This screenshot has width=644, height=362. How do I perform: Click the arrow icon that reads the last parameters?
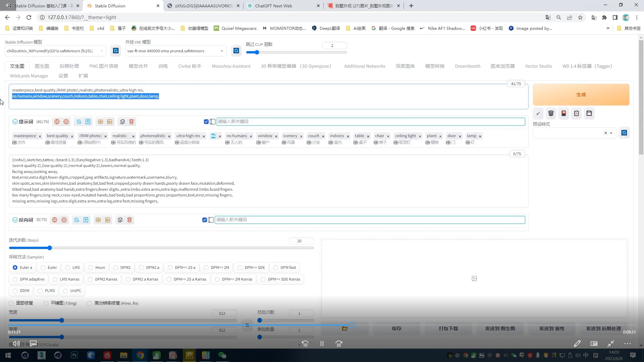point(538,113)
